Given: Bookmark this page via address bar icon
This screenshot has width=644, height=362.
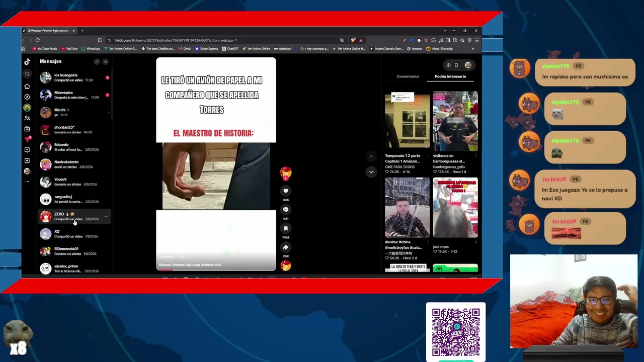Looking at the screenshot, I should coord(100,40).
